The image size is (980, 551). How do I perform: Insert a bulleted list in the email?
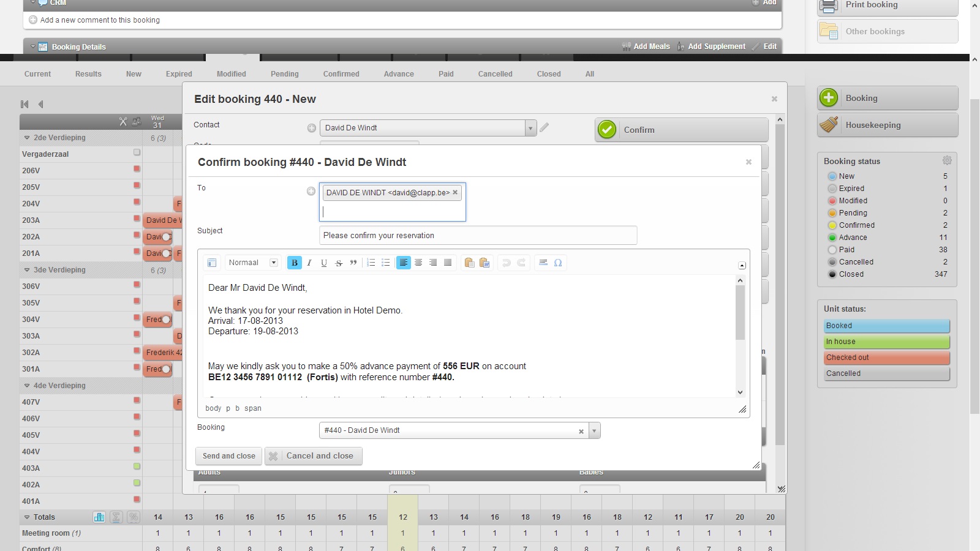click(385, 263)
